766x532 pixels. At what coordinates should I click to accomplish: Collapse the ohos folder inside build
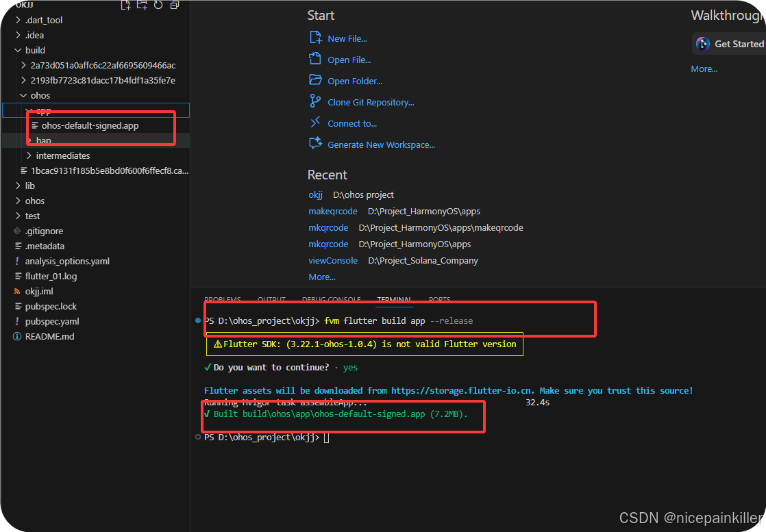(x=23, y=95)
